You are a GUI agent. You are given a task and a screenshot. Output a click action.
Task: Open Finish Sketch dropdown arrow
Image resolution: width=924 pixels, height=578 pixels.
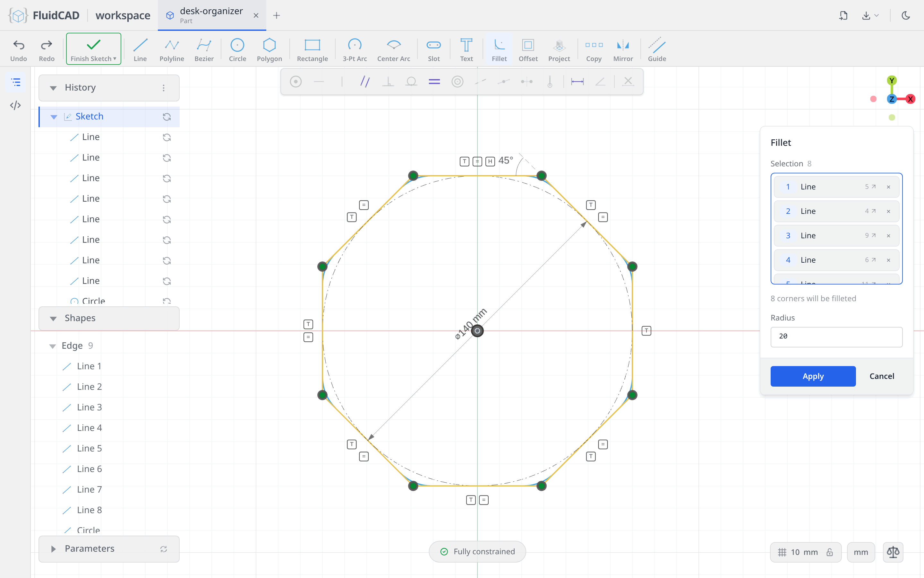(x=115, y=58)
